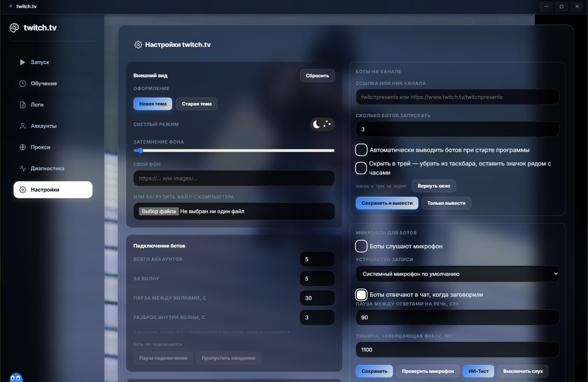The height and width of the screenshot is (382, 588).
Task: Click the Тишина, завершающая фразу field
Action: click(x=458, y=349)
